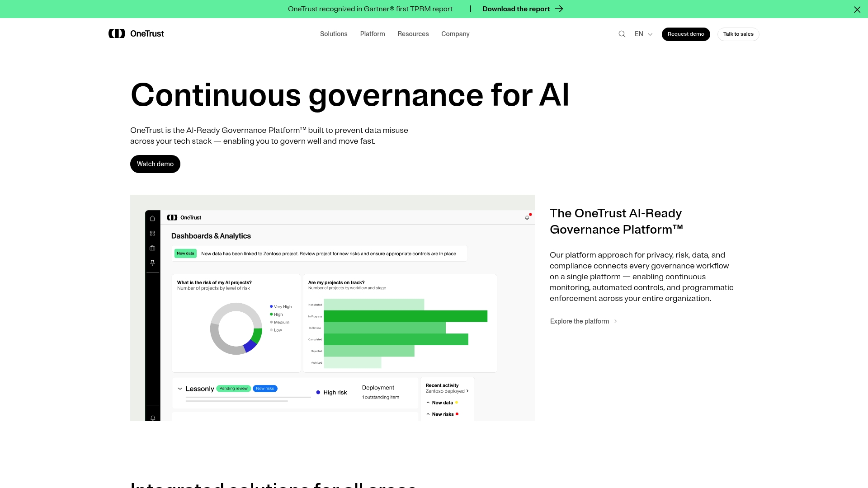The width and height of the screenshot is (868, 488).
Task: Collapse the New data activity entry
Action: (x=428, y=402)
